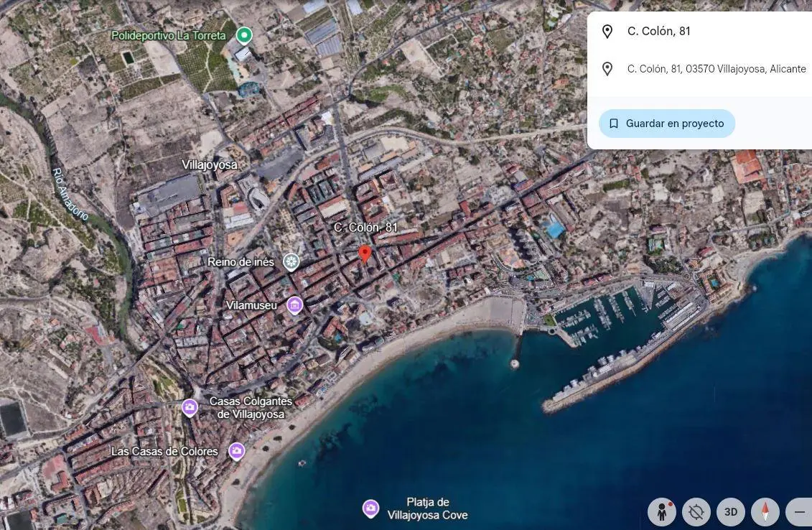Viewport: 812px width, 530px height.
Task: Click the red pin on the map
Action: (365, 254)
